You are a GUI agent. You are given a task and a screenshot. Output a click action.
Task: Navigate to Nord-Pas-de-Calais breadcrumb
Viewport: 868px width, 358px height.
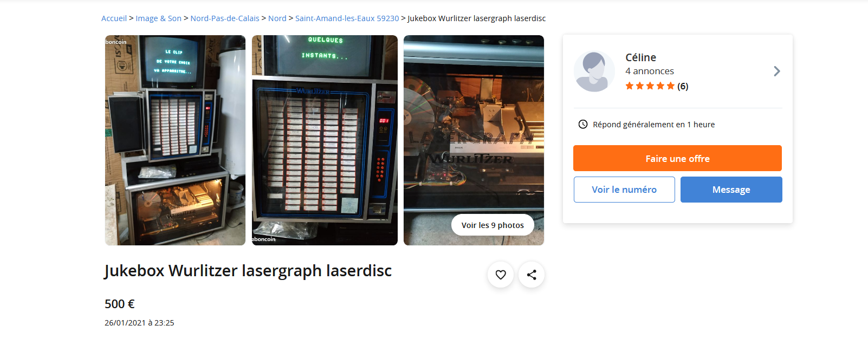coord(225,18)
